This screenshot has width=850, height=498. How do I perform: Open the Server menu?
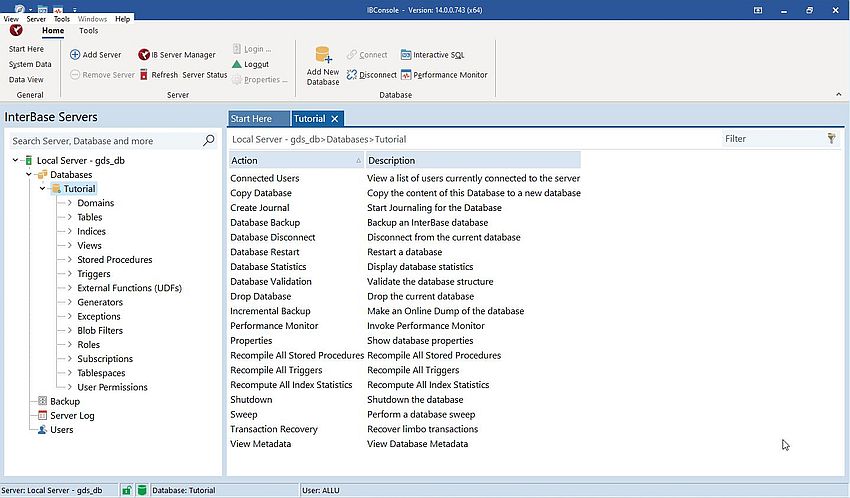[36, 19]
